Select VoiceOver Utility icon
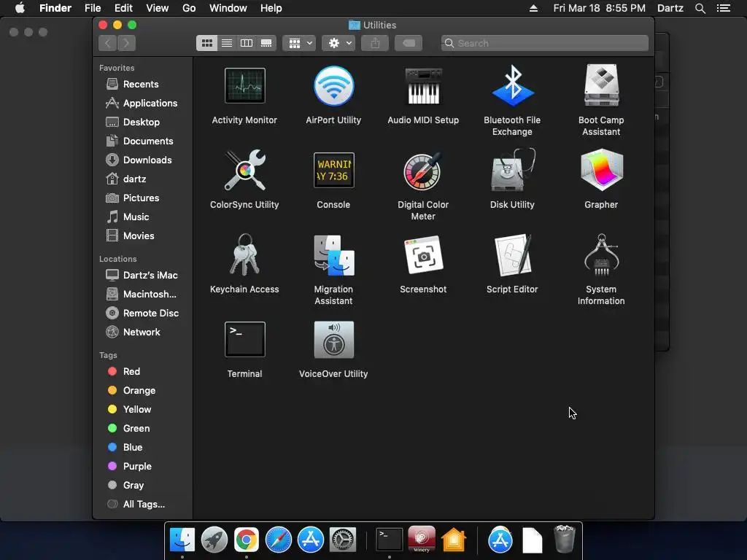 (x=333, y=340)
